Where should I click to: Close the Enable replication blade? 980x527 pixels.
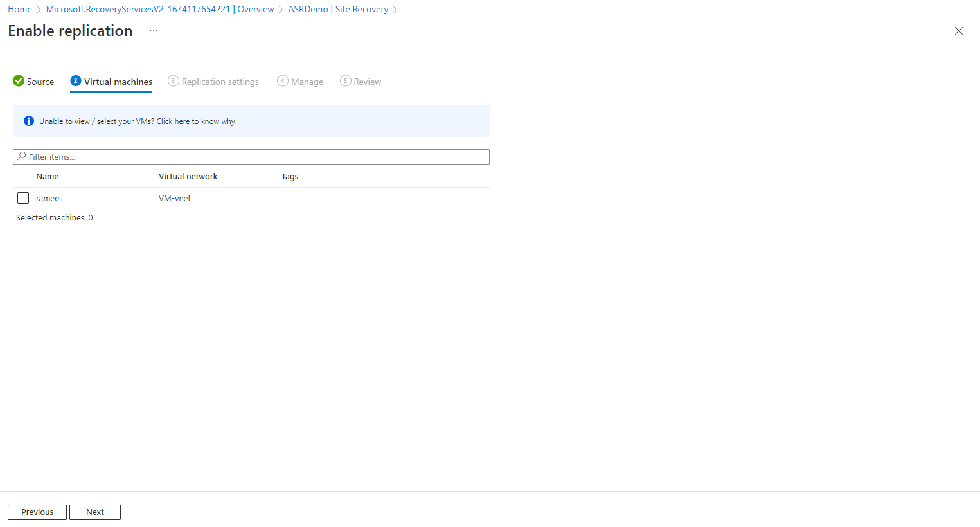958,31
